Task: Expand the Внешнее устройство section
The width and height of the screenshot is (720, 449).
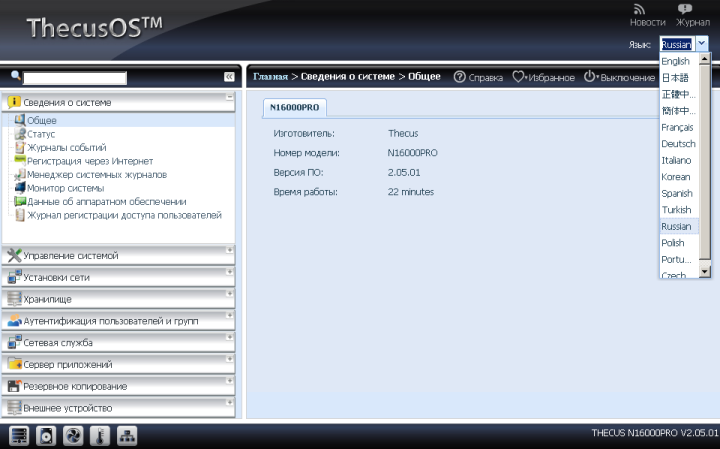Action: 229,403
